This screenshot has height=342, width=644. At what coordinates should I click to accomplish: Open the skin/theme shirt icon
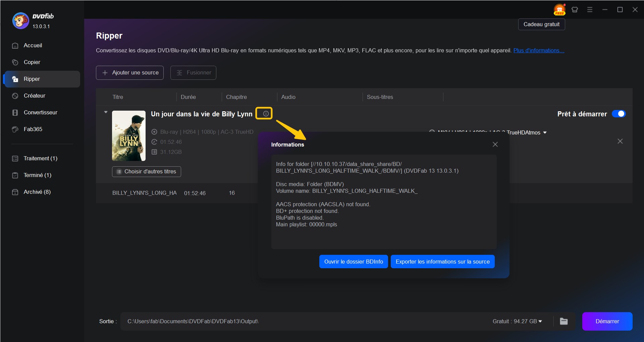coord(575,10)
